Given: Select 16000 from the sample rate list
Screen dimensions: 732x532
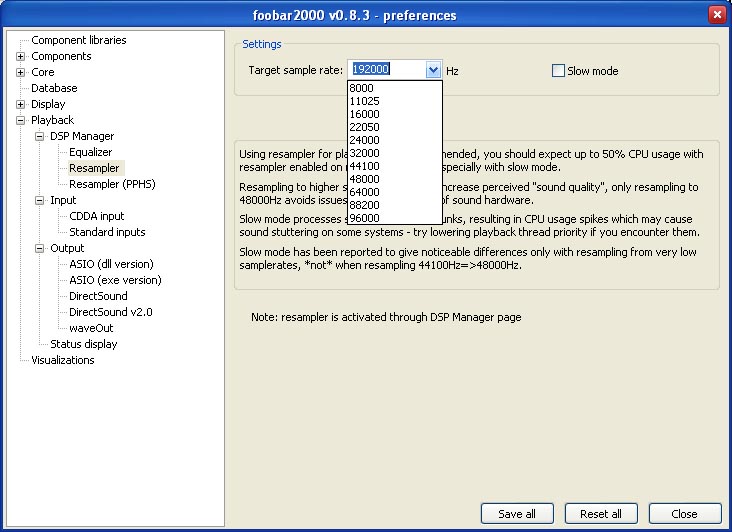Looking at the screenshot, I should coord(395,114).
